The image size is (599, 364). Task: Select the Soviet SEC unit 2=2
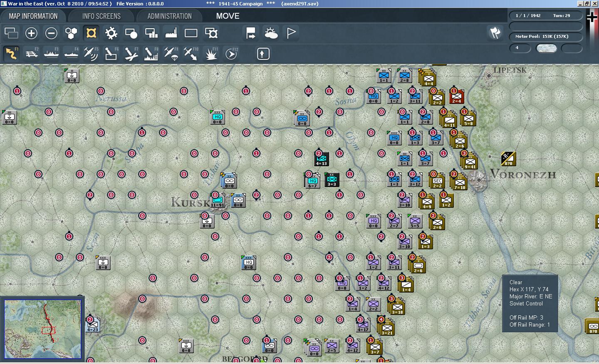point(437,181)
